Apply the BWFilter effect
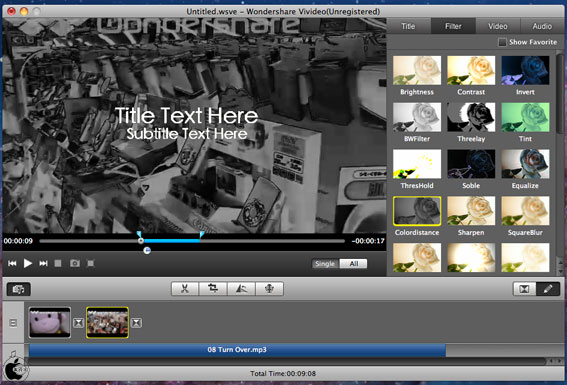The width and height of the screenshot is (567, 385). (x=417, y=117)
